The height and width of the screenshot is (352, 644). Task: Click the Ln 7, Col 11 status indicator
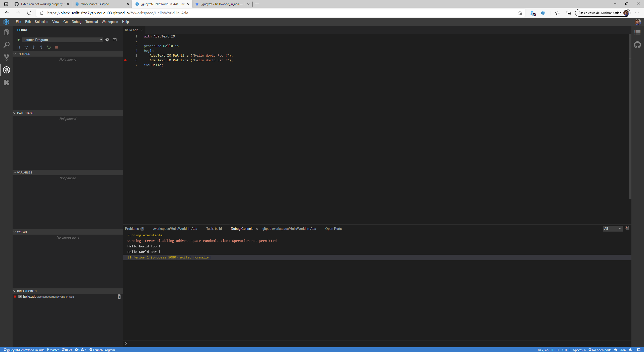[545, 350]
